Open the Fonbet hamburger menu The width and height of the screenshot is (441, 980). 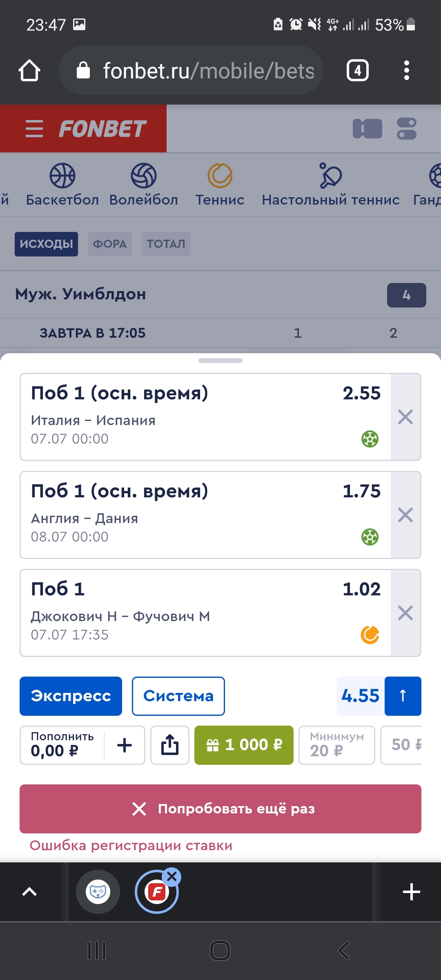(34, 129)
